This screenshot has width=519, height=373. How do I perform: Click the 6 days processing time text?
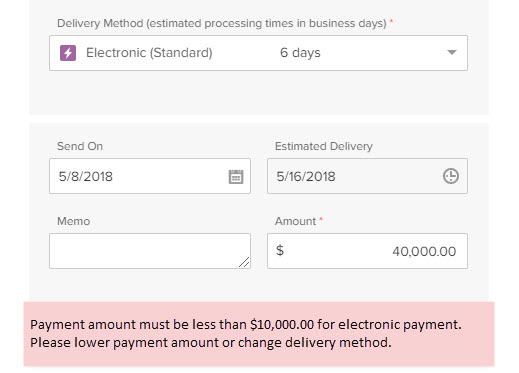coord(300,53)
